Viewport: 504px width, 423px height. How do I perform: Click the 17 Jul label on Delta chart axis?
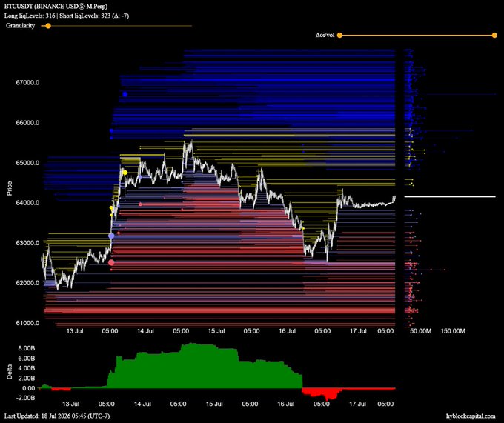click(x=358, y=404)
